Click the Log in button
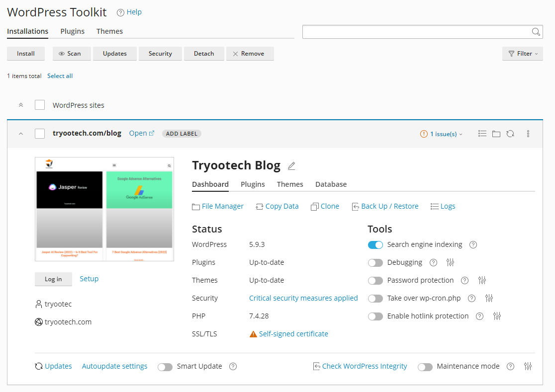This screenshot has width=555, height=392. coord(53,279)
